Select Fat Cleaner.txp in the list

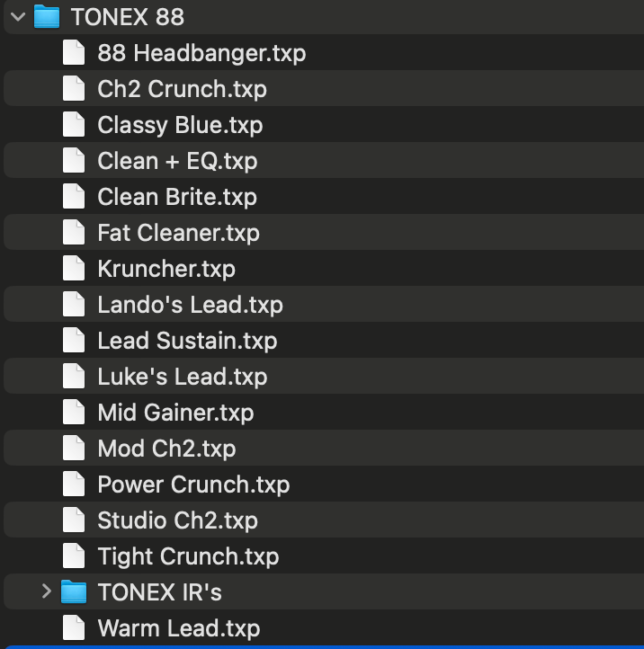178,233
